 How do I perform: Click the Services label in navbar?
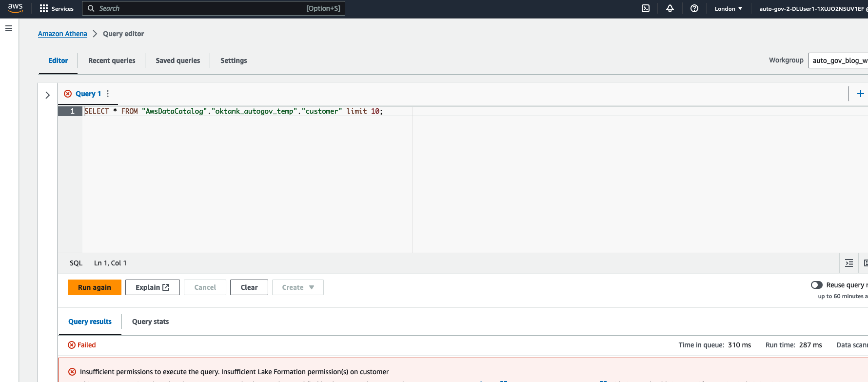tap(62, 9)
